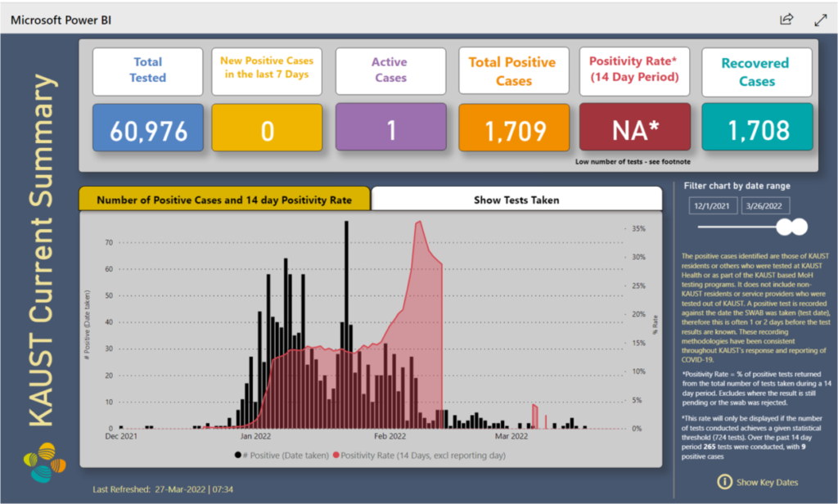Viewport: 838px width, 504px height.
Task: Open the Show Key Dates link
Action: [767, 482]
